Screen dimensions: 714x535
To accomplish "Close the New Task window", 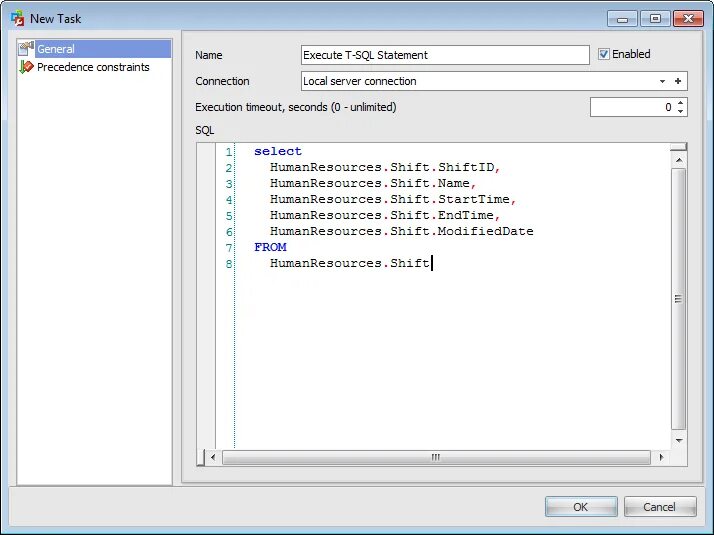I will point(688,19).
